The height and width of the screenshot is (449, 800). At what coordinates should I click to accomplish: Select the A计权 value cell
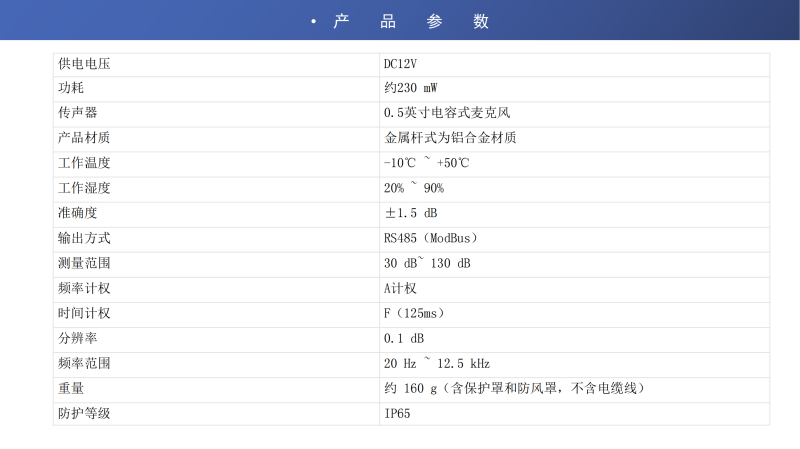400,288
